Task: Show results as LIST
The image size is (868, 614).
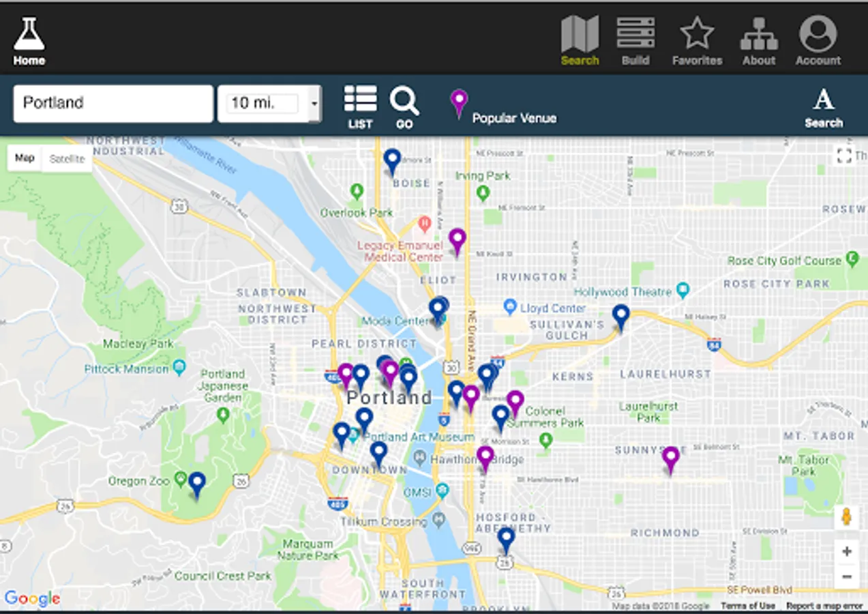Action: coord(360,107)
